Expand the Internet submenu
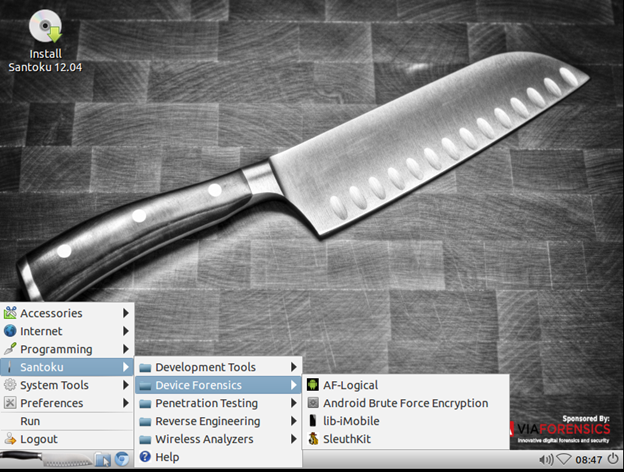Image resolution: width=624 pixels, height=472 pixels. [41, 331]
